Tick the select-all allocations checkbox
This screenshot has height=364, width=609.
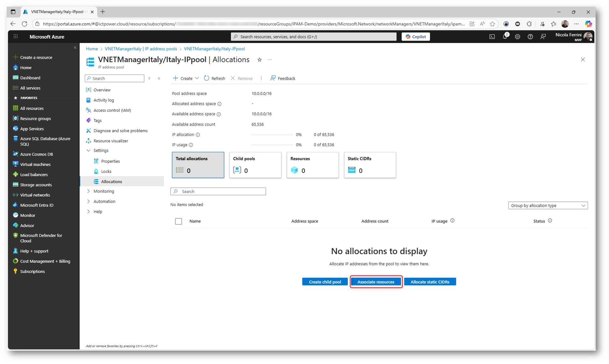(x=178, y=221)
